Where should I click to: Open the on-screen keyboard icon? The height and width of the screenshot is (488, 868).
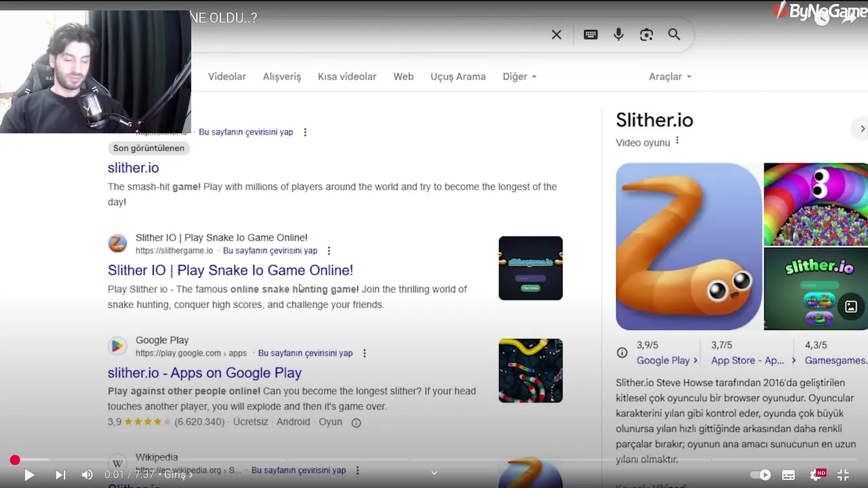(x=591, y=35)
